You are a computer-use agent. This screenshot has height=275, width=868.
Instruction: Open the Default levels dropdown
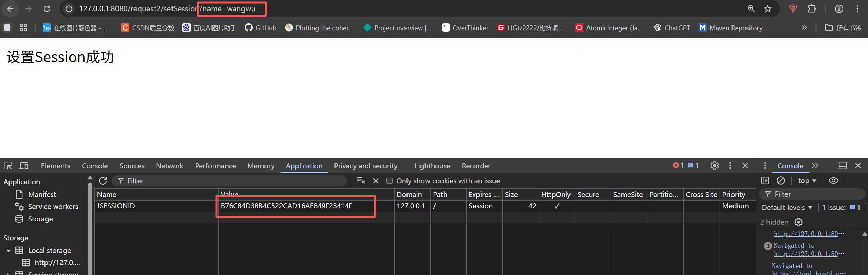[787, 208]
